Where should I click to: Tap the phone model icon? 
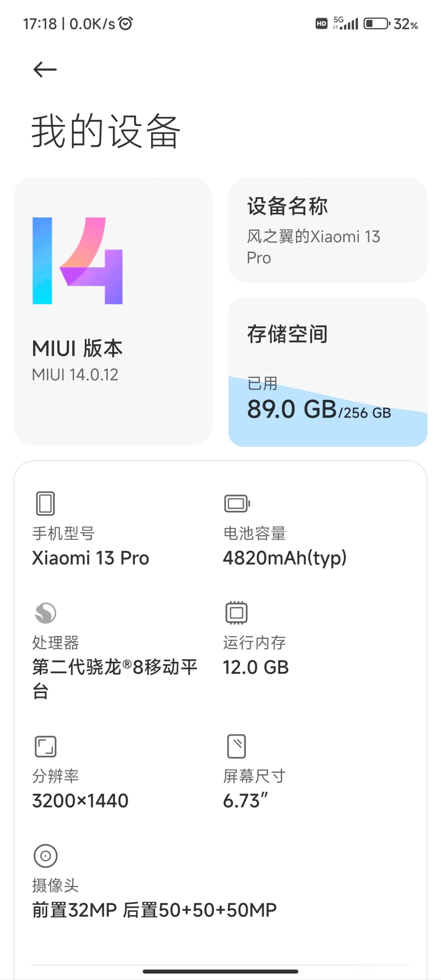click(45, 503)
